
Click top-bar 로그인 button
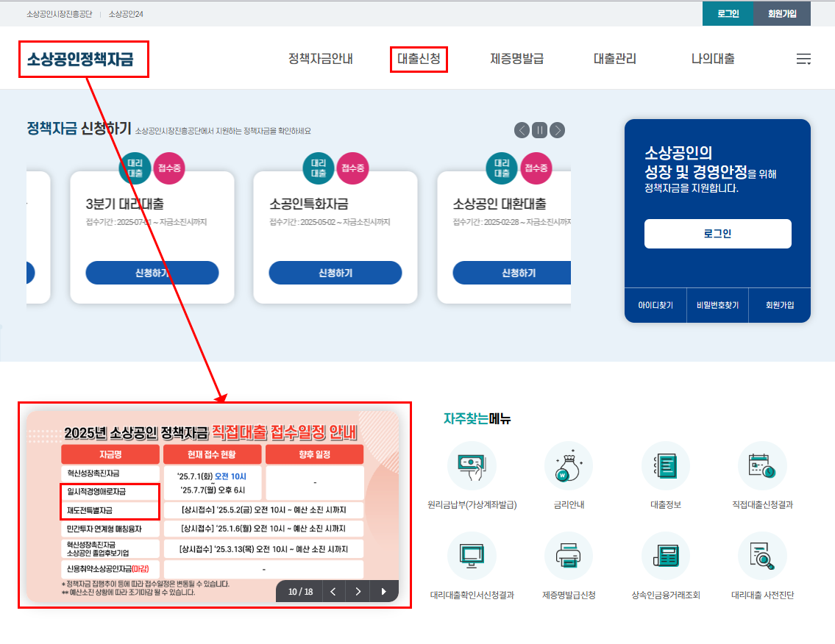tap(728, 14)
